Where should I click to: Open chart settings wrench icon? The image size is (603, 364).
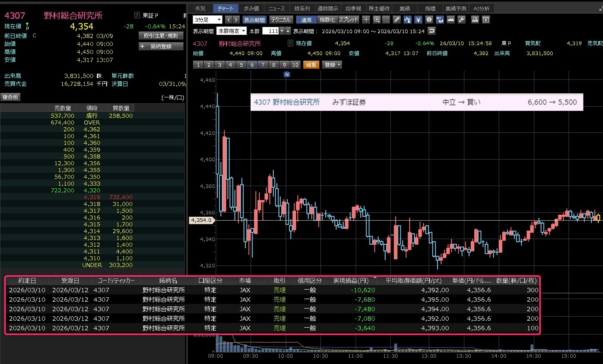(462, 20)
